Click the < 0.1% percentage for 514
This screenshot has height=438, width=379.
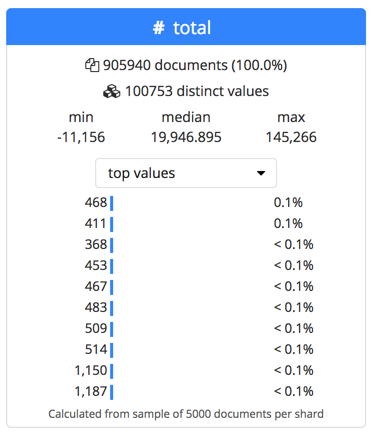[x=294, y=350]
